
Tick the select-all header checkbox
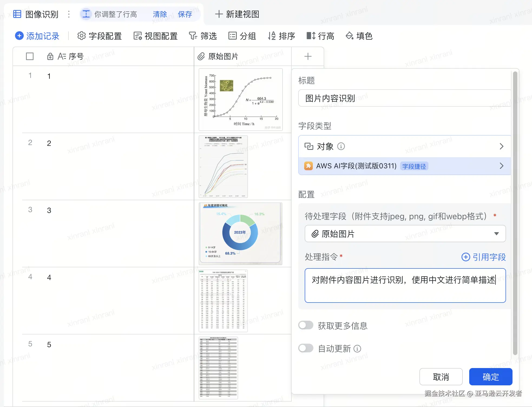tap(30, 56)
